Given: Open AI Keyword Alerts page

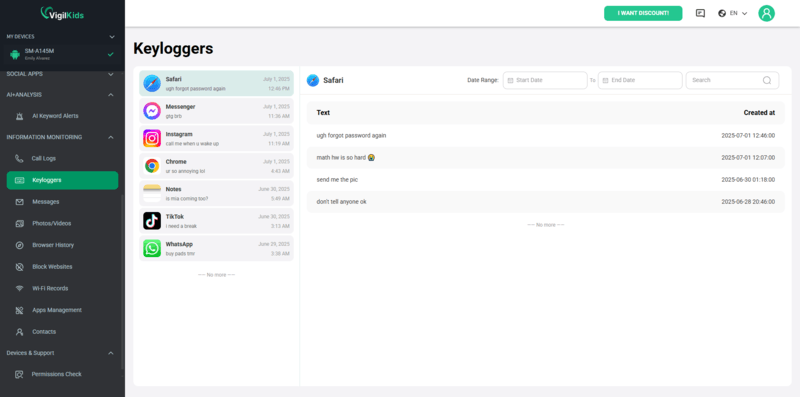Looking at the screenshot, I should click(x=62, y=116).
